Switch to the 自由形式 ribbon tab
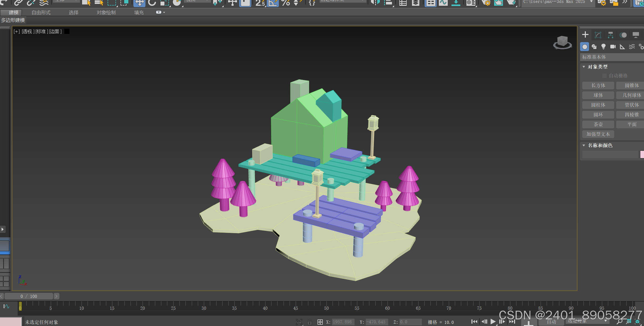Viewport: 644px width, 326px height. 41,12
